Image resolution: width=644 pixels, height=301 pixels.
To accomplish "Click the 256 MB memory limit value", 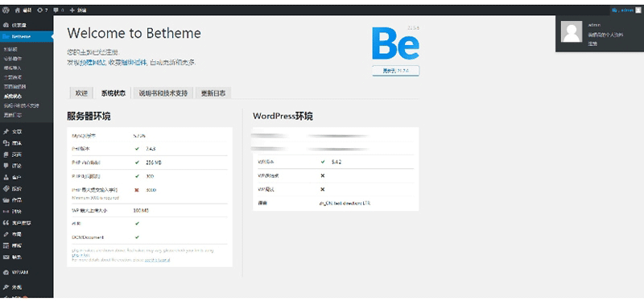I will [x=154, y=163].
